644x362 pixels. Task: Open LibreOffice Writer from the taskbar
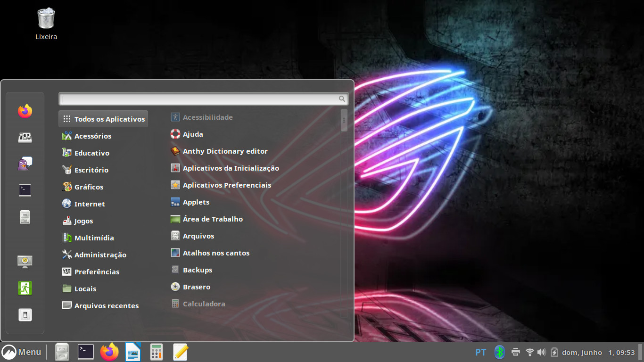click(x=133, y=352)
